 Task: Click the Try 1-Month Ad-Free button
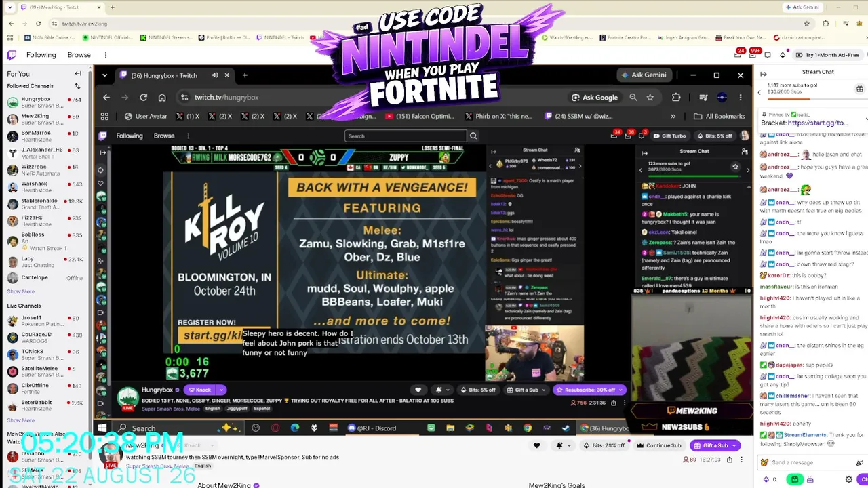(827, 55)
